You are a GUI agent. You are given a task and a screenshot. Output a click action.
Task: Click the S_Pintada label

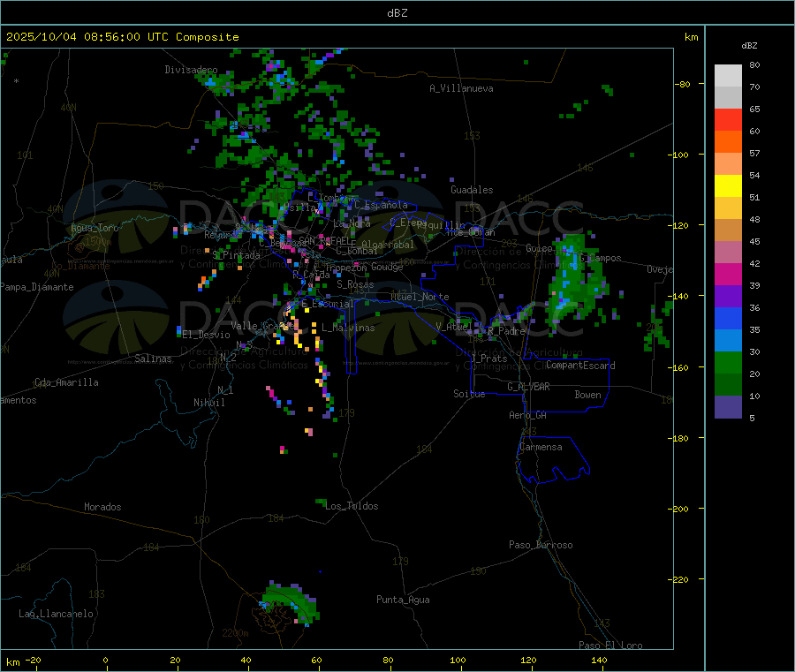[236, 255]
